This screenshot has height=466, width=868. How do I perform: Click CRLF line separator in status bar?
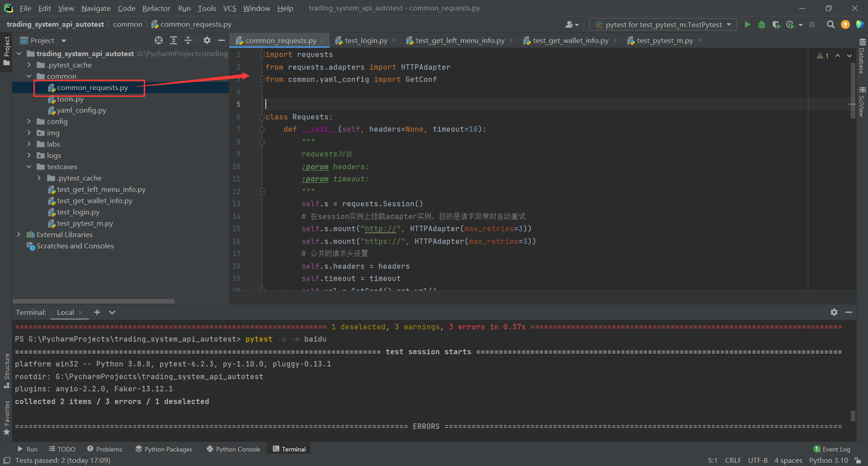click(x=733, y=460)
